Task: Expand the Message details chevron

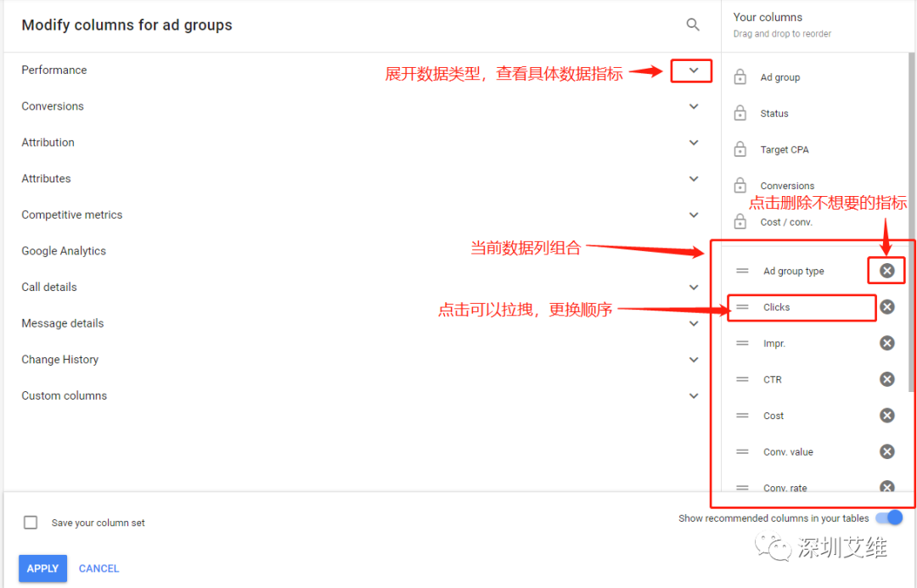Action: pos(693,324)
